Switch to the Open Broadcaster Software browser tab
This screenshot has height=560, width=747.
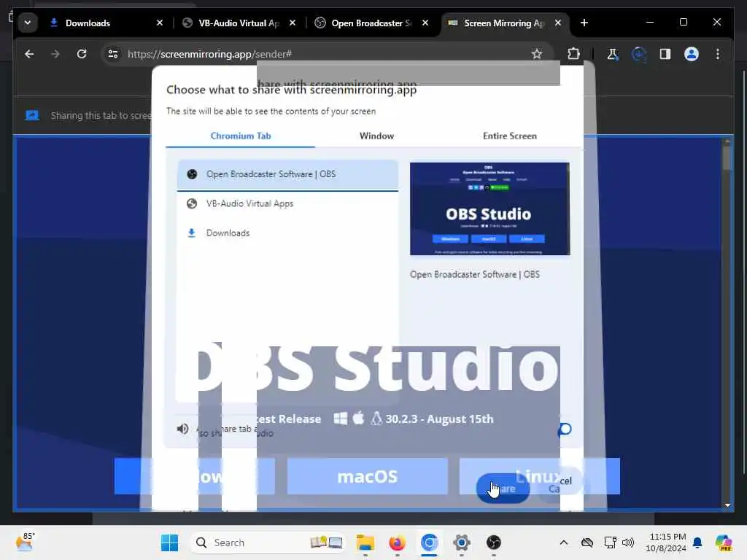coord(373,23)
